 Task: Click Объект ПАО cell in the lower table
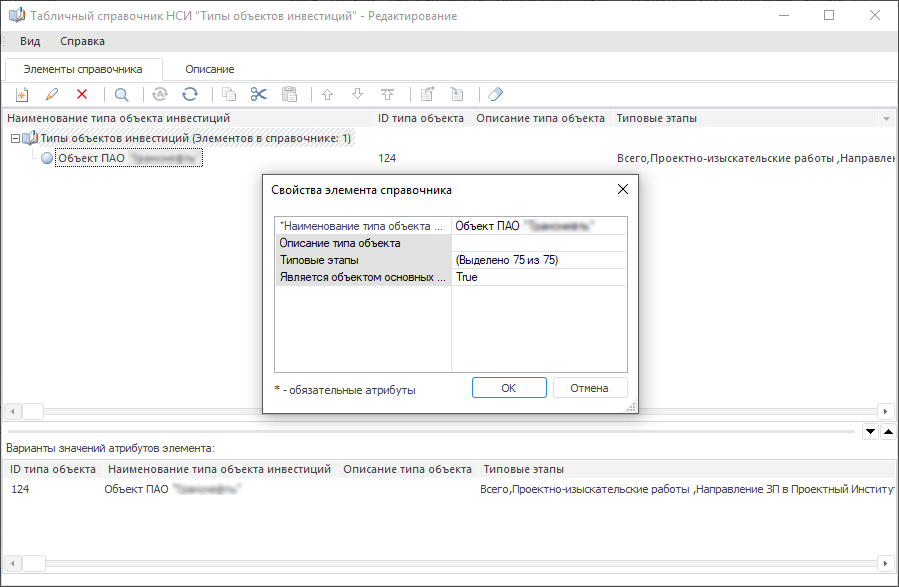[x=172, y=490]
